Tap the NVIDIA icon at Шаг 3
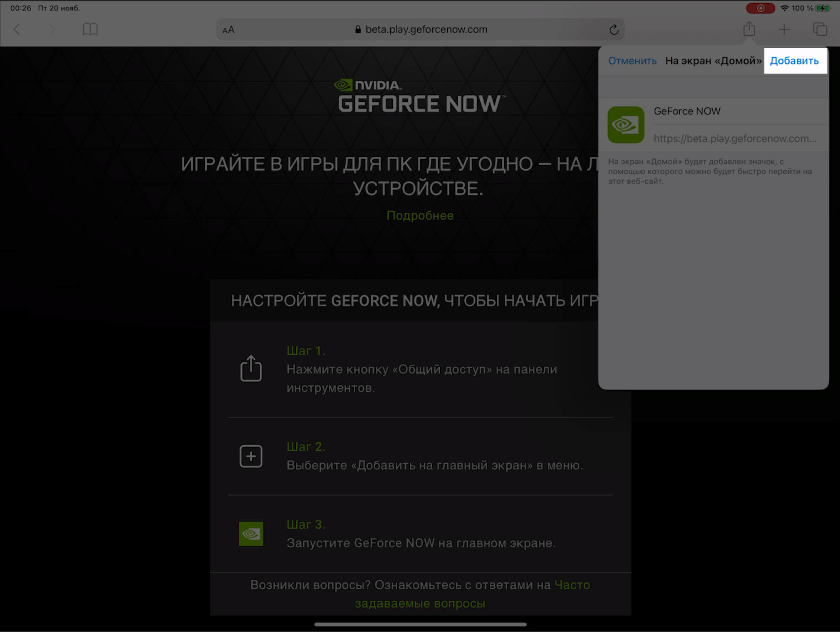Image resolution: width=840 pixels, height=632 pixels. tap(251, 534)
